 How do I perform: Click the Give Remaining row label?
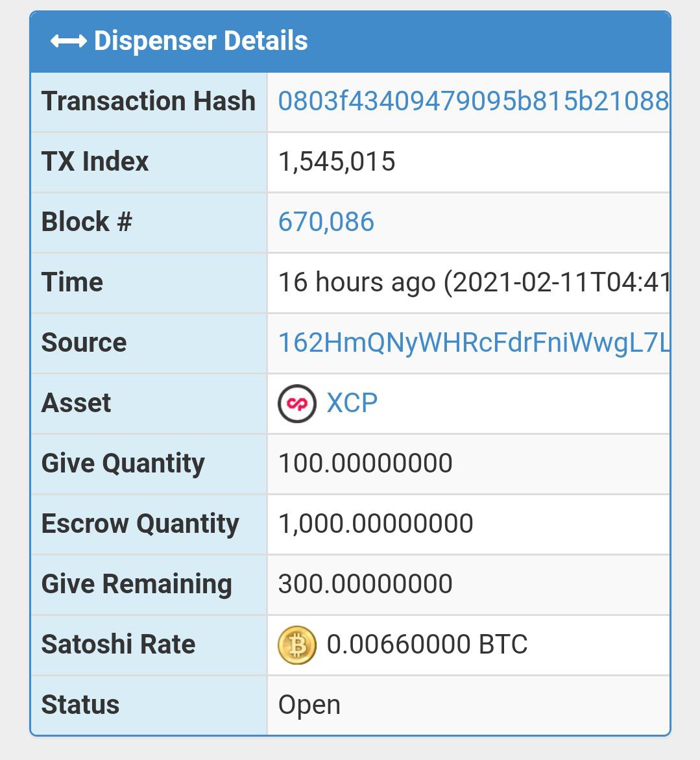137,585
